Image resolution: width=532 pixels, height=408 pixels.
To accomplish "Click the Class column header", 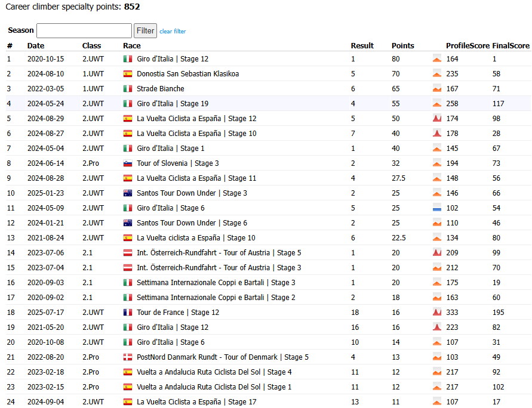I will [x=91, y=46].
